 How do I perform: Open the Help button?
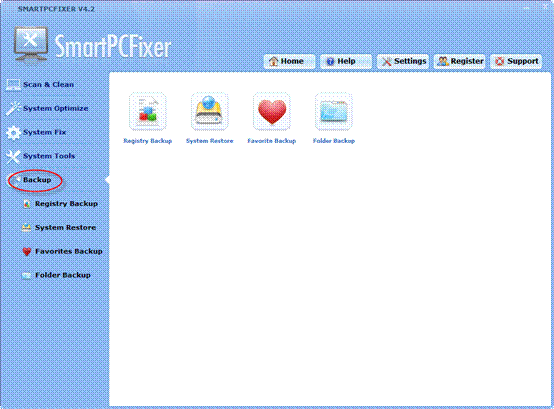[x=346, y=61]
